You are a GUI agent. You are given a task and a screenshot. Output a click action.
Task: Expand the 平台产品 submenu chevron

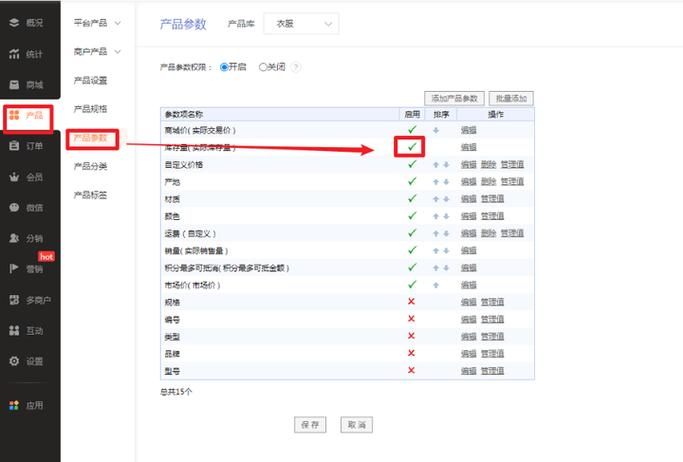click(x=118, y=23)
